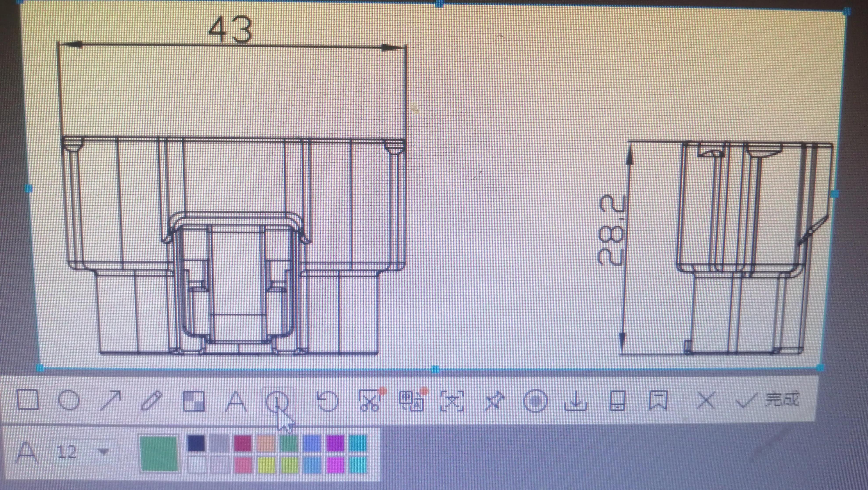Pick the pencil freehand tool

click(x=151, y=401)
